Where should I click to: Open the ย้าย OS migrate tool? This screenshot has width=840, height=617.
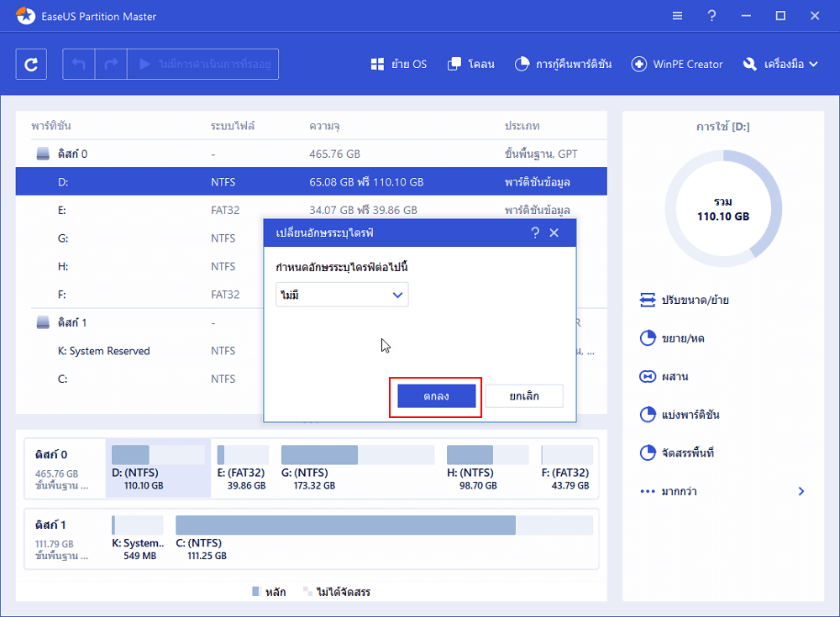click(x=399, y=65)
